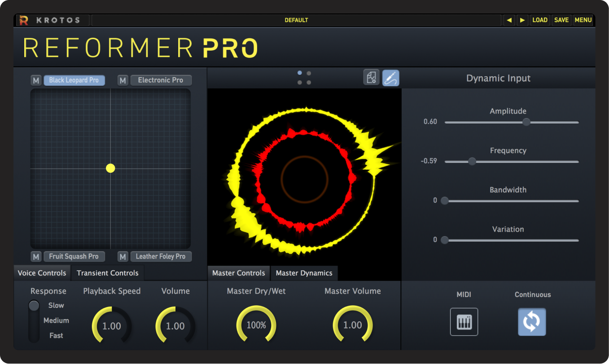Click the Amplitude slider handle
The width and height of the screenshot is (609, 364).
coord(526,122)
